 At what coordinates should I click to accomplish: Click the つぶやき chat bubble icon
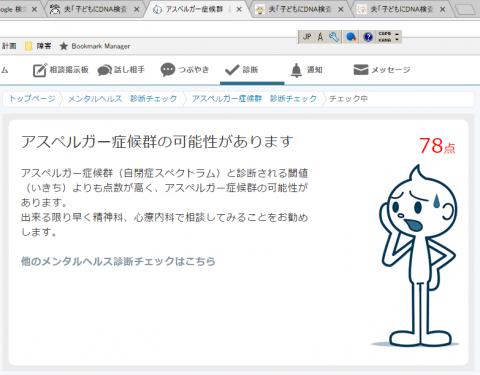coord(168,70)
